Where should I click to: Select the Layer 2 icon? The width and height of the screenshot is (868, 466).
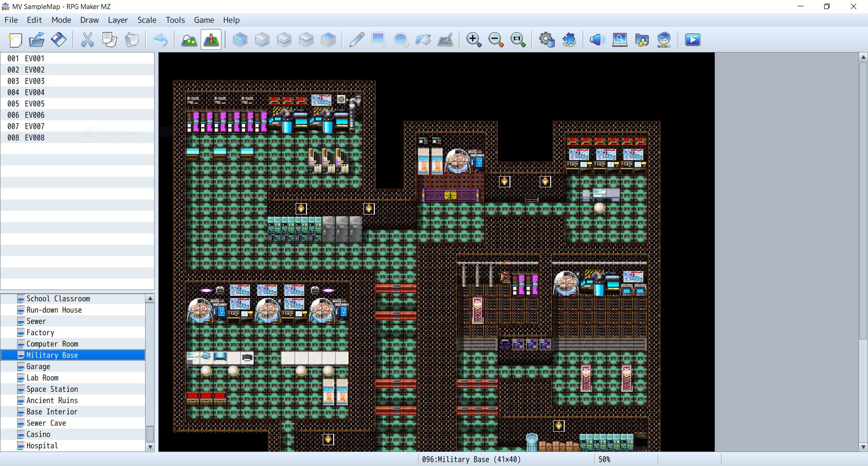click(284, 40)
